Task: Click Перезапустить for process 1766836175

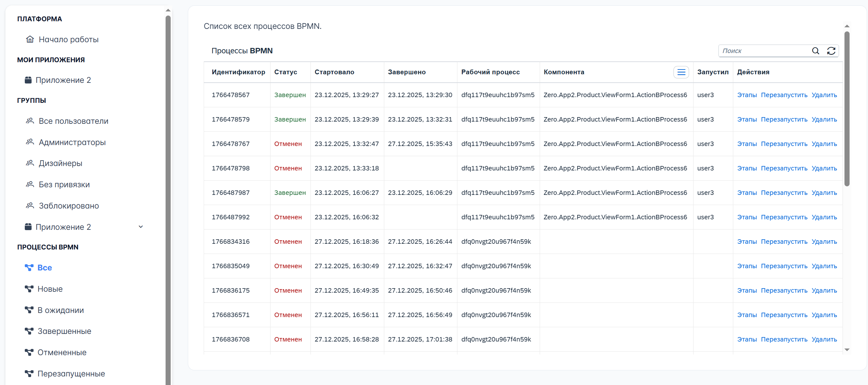Action: click(784, 290)
